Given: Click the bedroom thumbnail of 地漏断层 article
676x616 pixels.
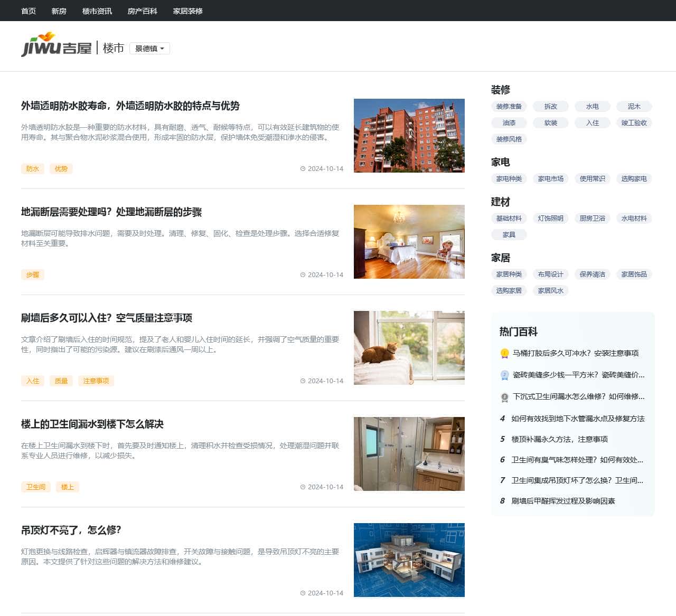Looking at the screenshot, I should click(x=409, y=241).
